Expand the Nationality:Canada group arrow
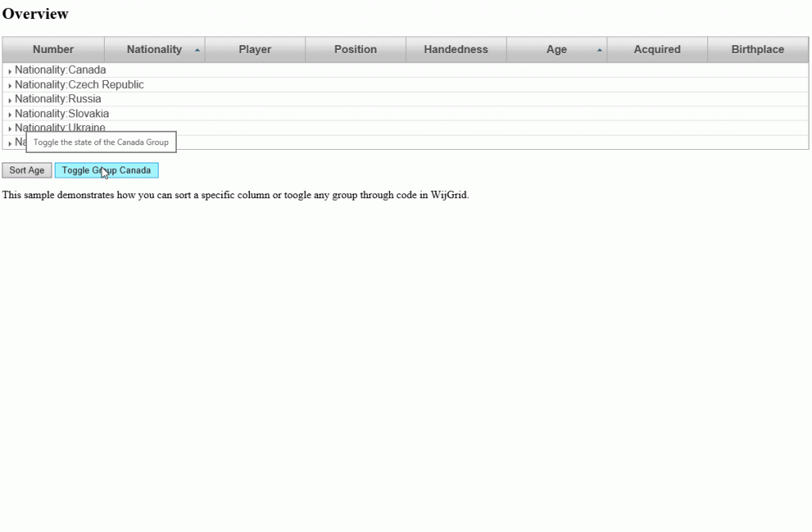812x532 pixels. tap(10, 71)
